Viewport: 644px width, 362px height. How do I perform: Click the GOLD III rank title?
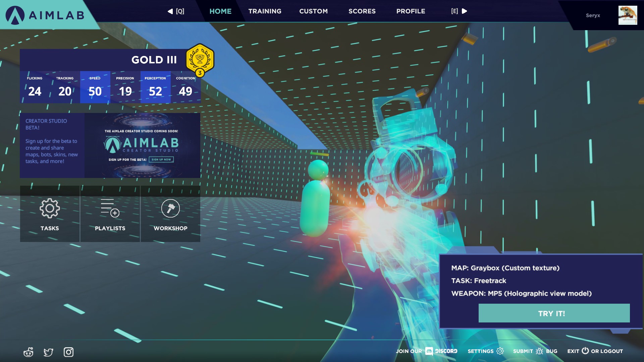(x=154, y=60)
